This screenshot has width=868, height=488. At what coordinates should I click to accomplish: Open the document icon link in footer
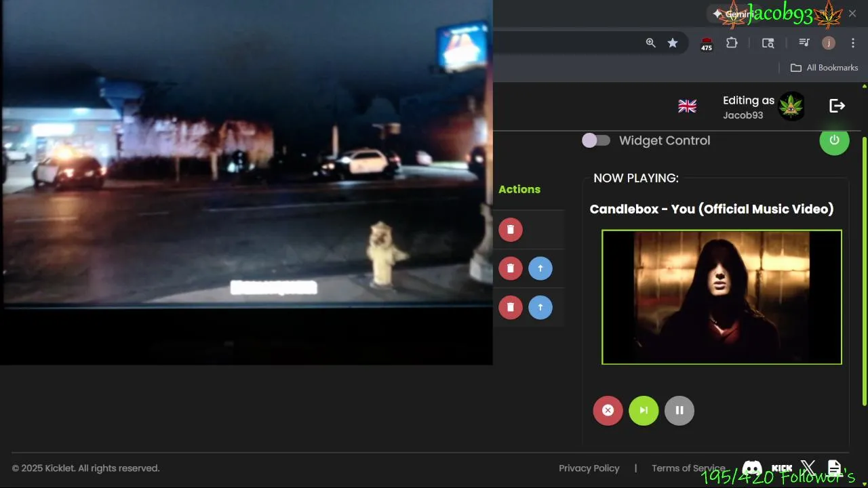click(834, 468)
